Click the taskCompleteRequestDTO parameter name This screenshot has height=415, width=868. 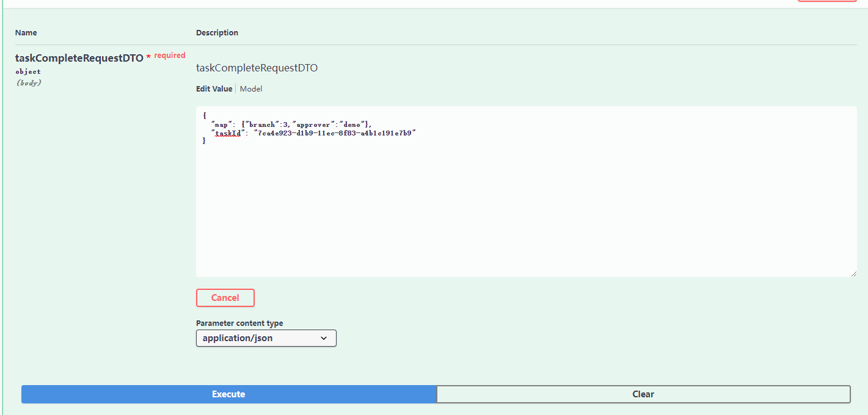point(79,59)
